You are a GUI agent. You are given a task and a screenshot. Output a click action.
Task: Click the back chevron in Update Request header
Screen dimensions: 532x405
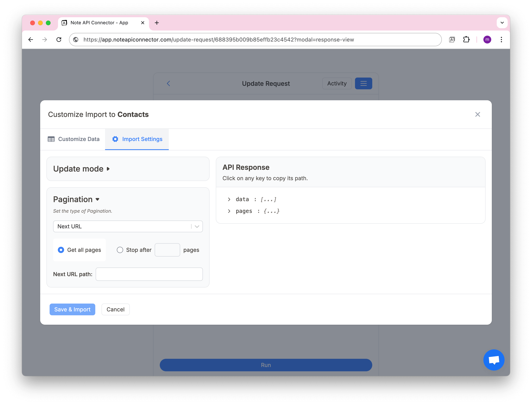(x=168, y=83)
